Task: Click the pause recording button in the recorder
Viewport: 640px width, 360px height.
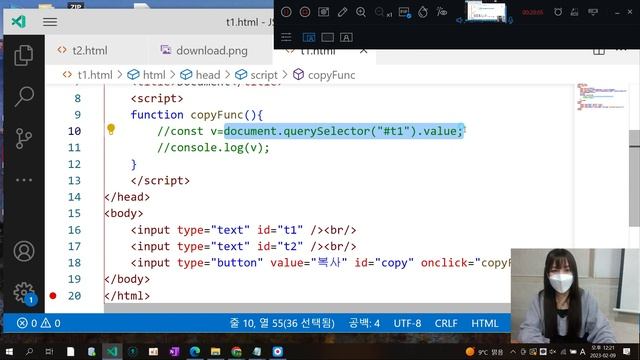Action: (x=286, y=12)
